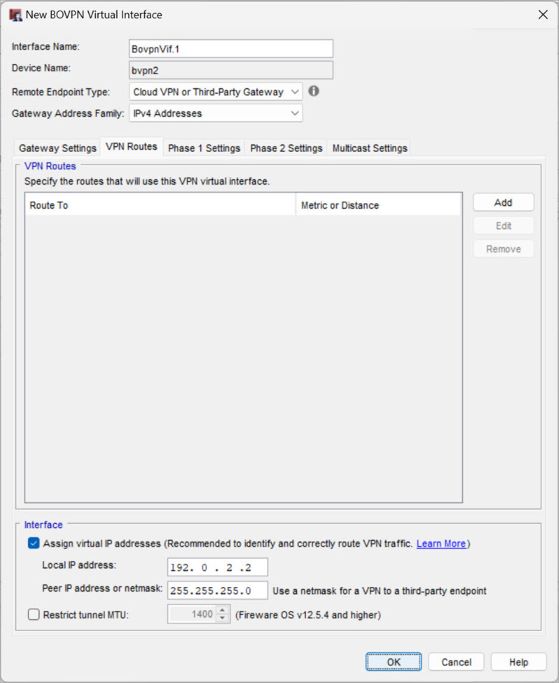Click the Remove route button
559x683 pixels.
[x=503, y=249]
